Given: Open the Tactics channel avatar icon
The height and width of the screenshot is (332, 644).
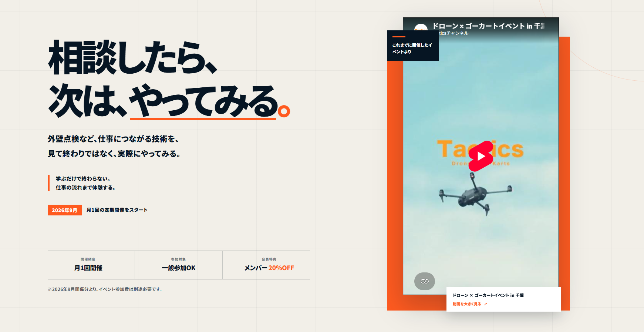Looking at the screenshot, I should click(421, 27).
